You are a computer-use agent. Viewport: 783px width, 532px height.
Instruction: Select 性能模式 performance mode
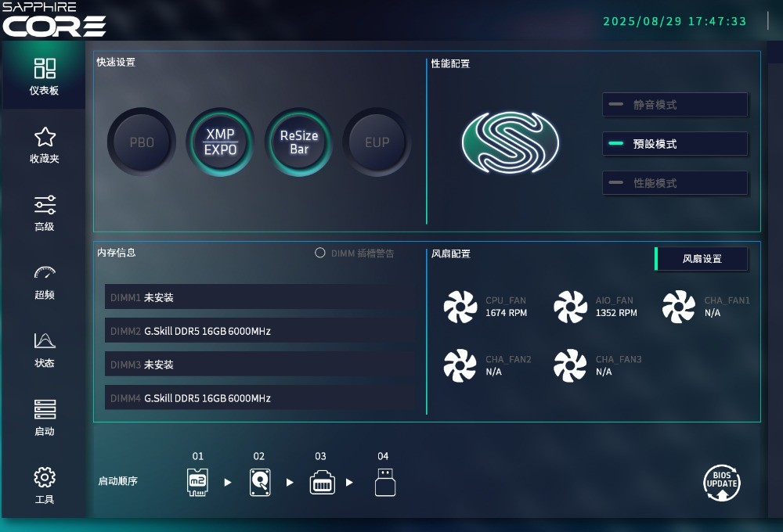tap(675, 183)
